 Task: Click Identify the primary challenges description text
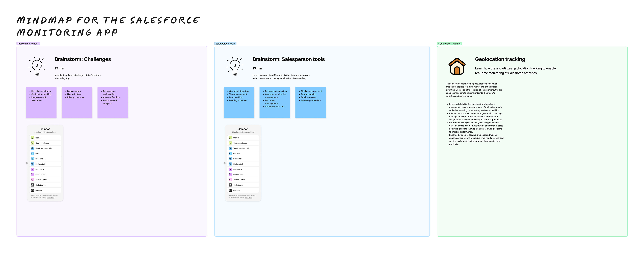[x=78, y=77]
